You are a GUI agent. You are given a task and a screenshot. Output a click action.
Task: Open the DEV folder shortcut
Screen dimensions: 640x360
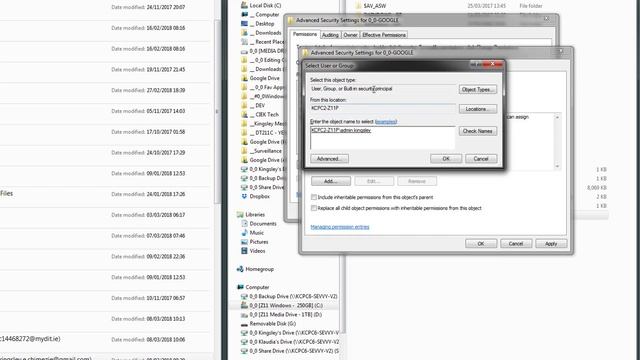253,105
